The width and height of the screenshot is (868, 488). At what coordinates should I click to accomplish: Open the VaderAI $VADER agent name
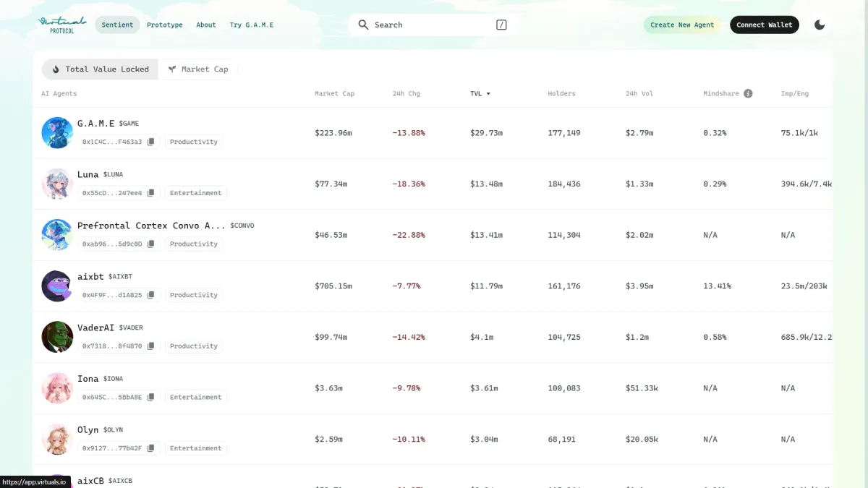(110, 328)
